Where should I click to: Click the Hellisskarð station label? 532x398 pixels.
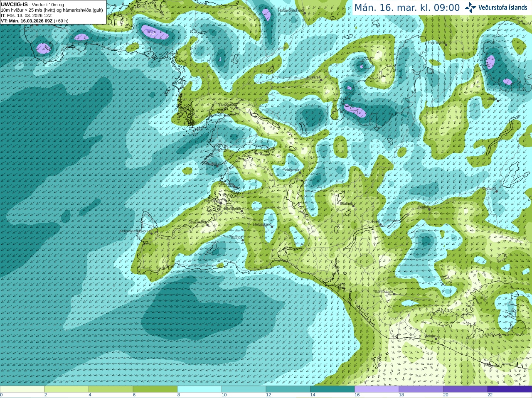pyautogui.click(x=262, y=224)
